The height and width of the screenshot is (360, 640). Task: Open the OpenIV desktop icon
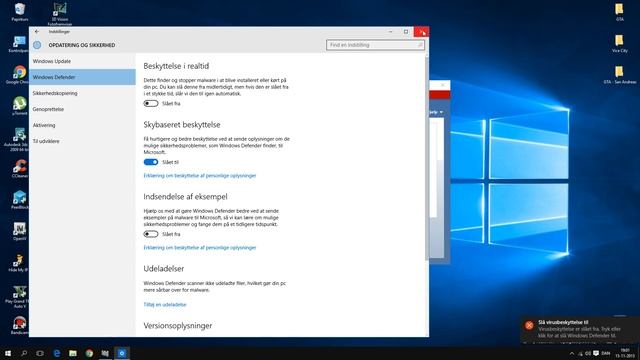[19, 231]
